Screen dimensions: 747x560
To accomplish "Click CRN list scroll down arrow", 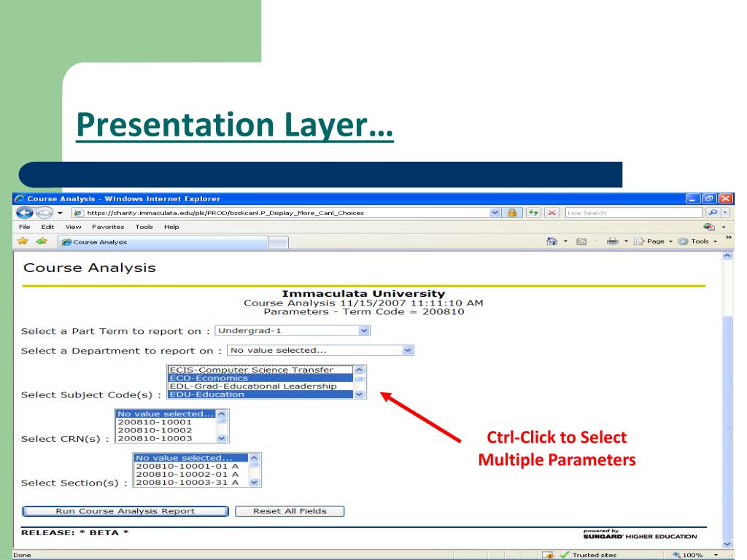I will (x=222, y=438).
